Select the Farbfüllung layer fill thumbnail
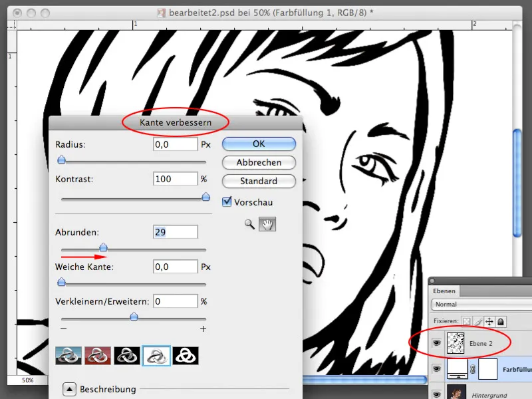Image resolution: width=532 pixels, height=399 pixels. tap(457, 369)
